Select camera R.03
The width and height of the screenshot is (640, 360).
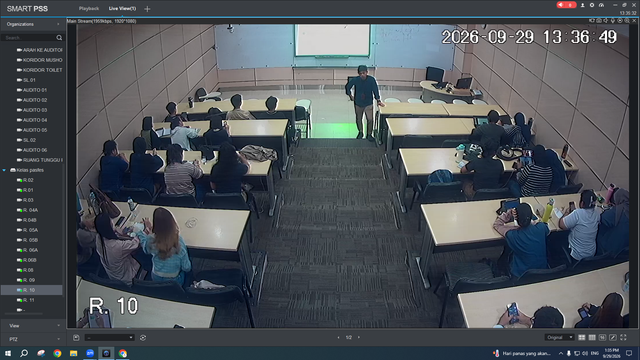tap(25, 200)
